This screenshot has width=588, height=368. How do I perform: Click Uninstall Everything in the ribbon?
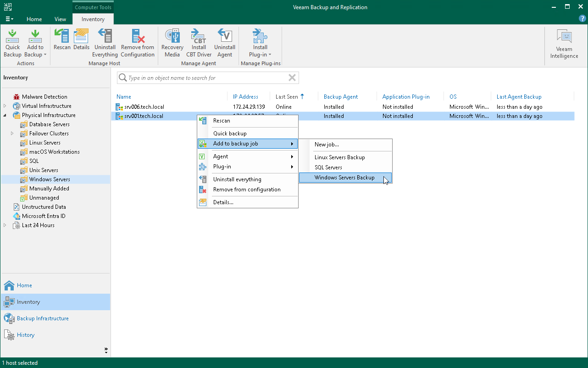[105, 44]
